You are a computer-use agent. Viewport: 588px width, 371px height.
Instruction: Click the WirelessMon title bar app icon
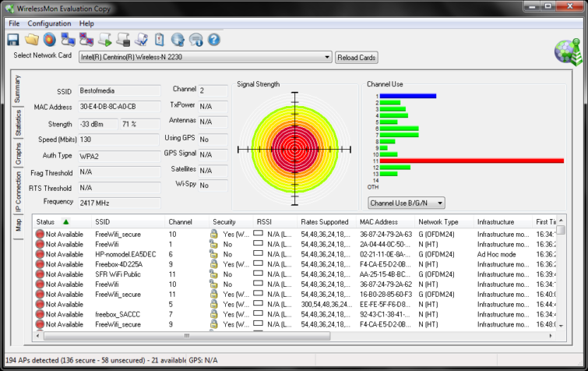click(9, 9)
